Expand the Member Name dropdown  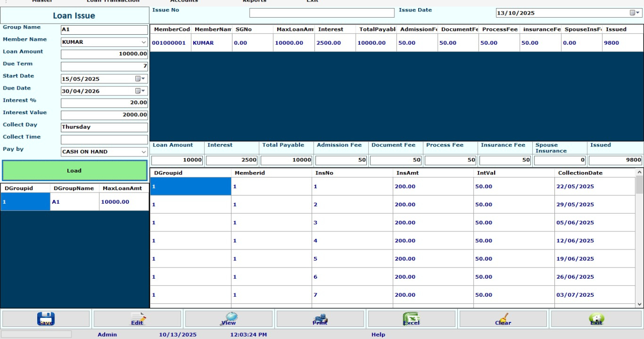pos(143,43)
